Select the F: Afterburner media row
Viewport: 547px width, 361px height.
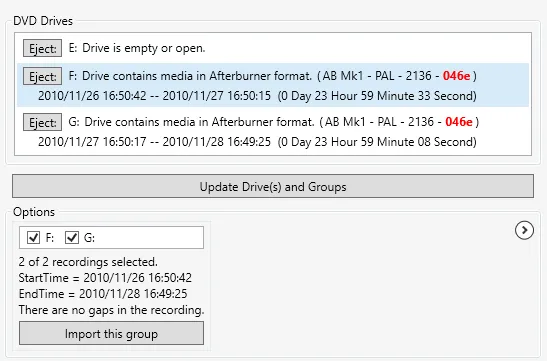[273, 85]
